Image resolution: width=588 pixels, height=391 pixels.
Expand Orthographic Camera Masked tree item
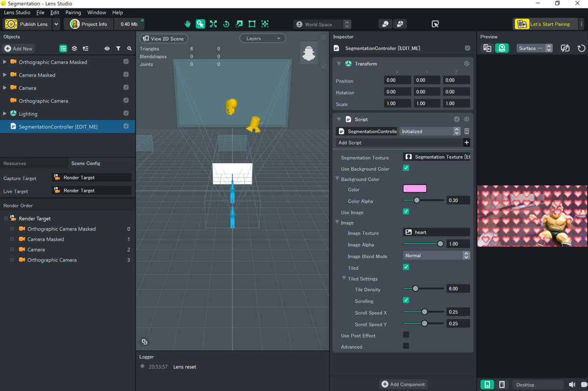click(x=5, y=62)
